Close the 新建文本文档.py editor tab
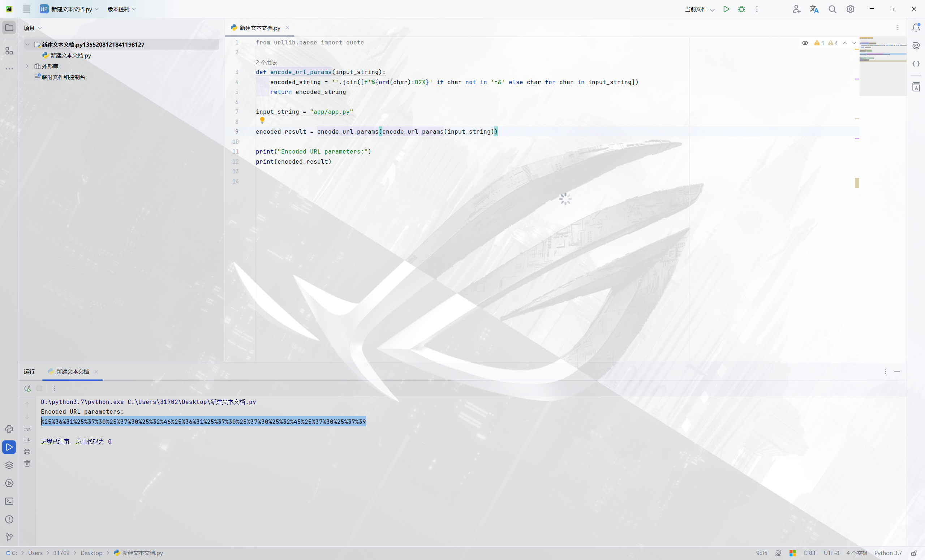 point(287,27)
